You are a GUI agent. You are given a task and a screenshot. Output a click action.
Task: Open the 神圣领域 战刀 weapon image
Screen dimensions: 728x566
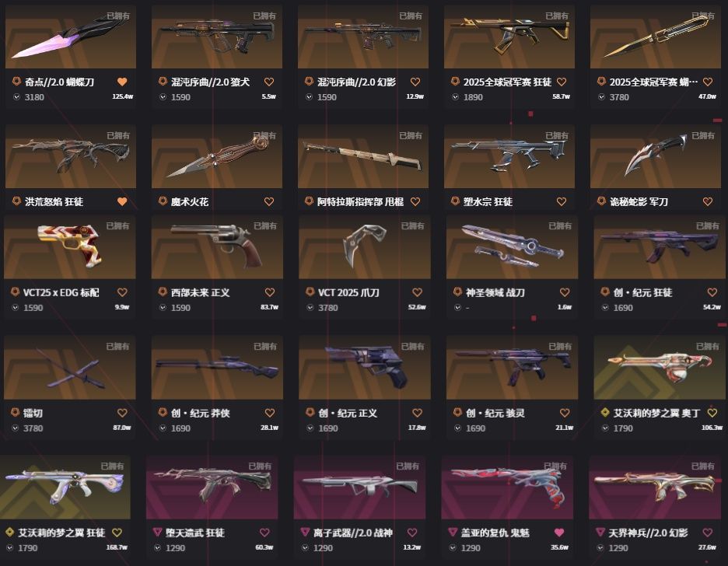[512, 246]
